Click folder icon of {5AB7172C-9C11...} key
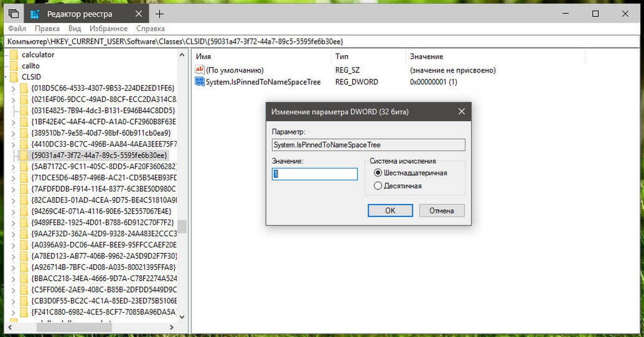644x337 pixels. [x=24, y=166]
